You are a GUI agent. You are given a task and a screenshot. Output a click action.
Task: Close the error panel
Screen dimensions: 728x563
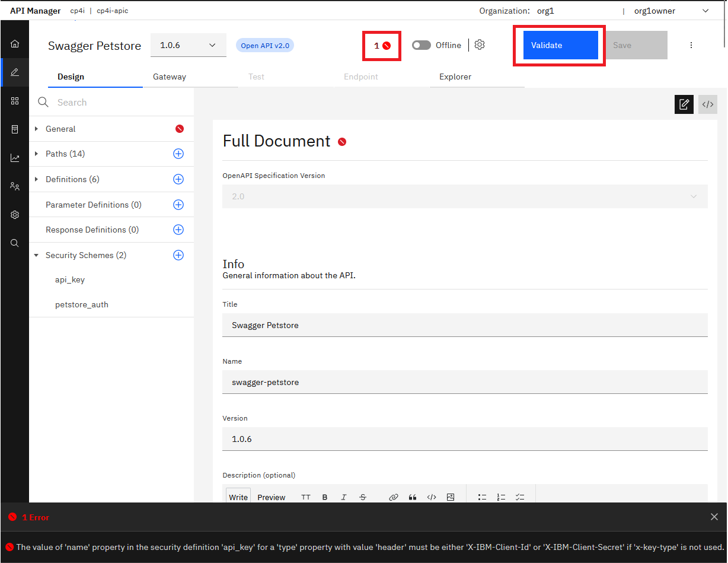714,517
